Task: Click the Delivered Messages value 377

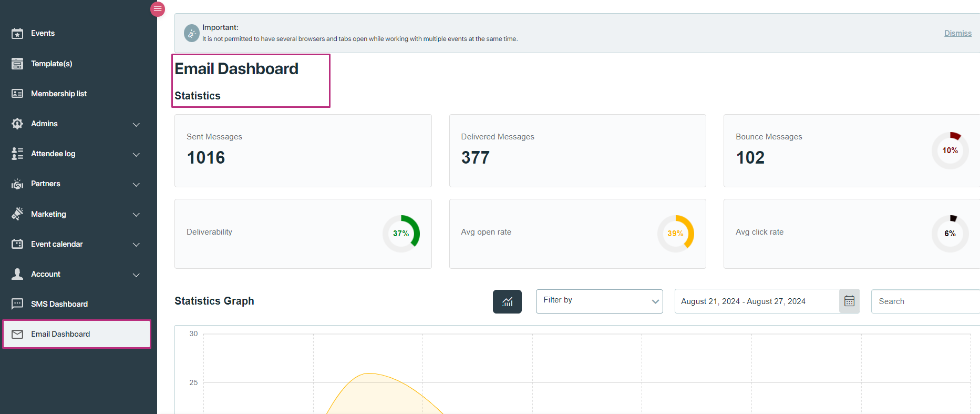Action: pyautogui.click(x=476, y=158)
